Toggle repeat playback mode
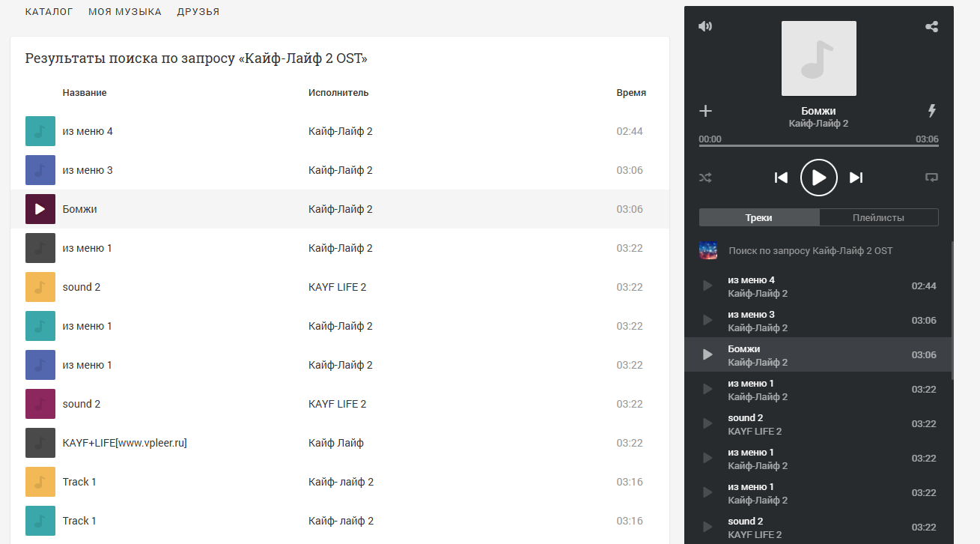 click(931, 178)
